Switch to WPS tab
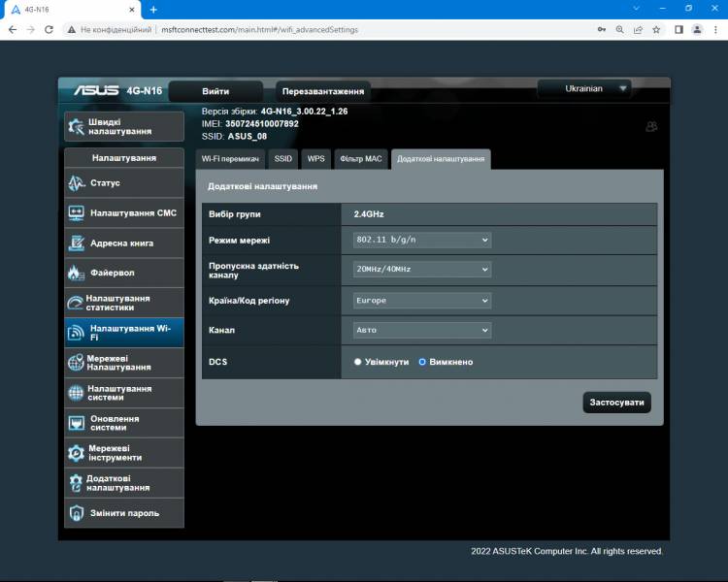The image size is (728, 582). click(315, 159)
